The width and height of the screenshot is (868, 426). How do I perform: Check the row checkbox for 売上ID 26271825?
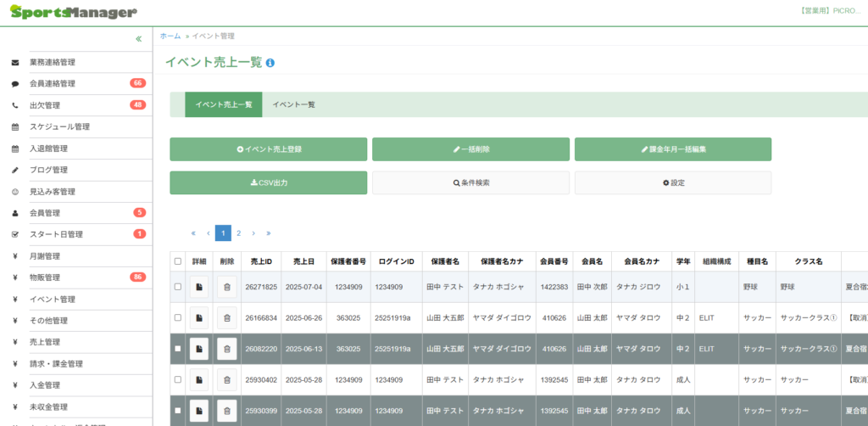tap(178, 287)
